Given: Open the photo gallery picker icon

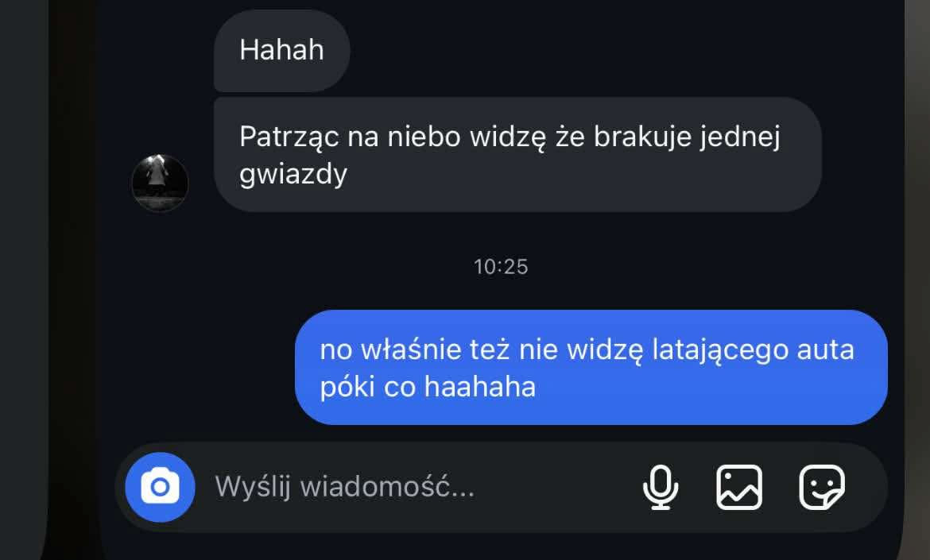Looking at the screenshot, I should pos(739,487).
